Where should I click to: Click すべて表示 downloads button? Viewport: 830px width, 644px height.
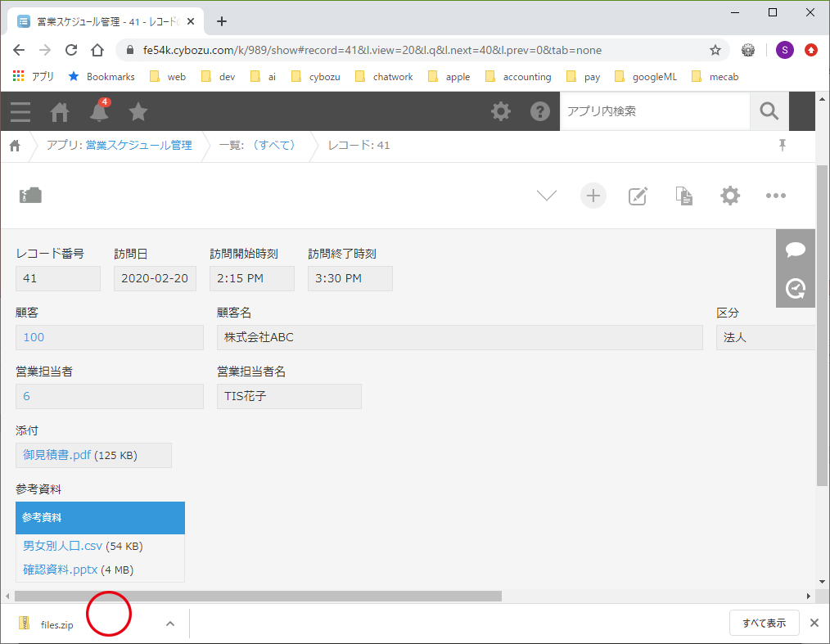(764, 623)
